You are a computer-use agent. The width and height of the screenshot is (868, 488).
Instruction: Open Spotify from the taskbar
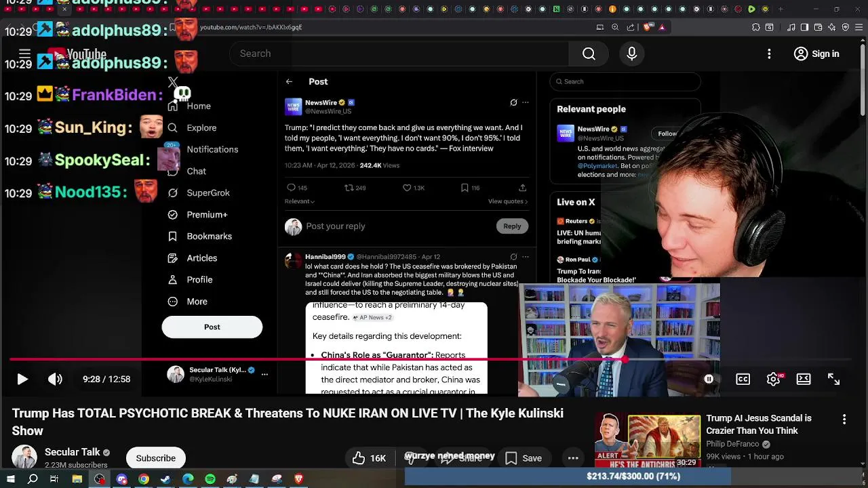(210, 479)
